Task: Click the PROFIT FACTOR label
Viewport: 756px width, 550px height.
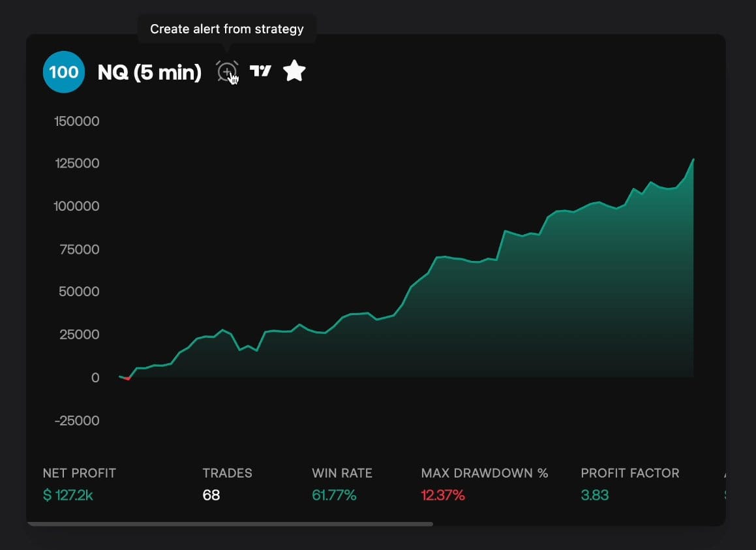Action: (629, 473)
